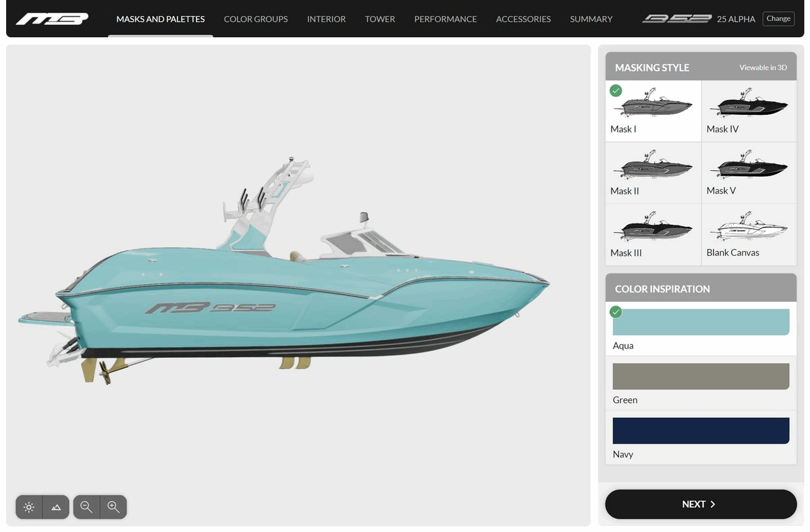The width and height of the screenshot is (810, 532).
Task: Click the Viewable in 3D label
Action: pyautogui.click(x=763, y=68)
